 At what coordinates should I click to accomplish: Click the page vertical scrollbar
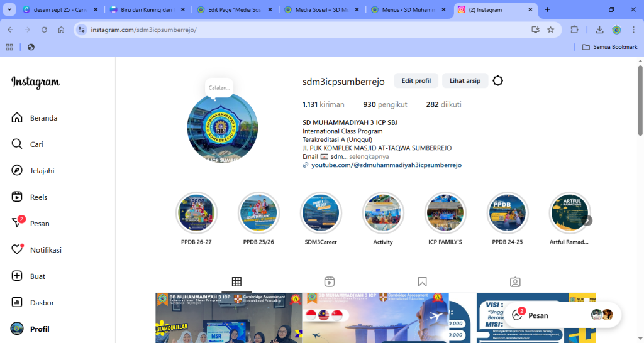tap(640, 101)
